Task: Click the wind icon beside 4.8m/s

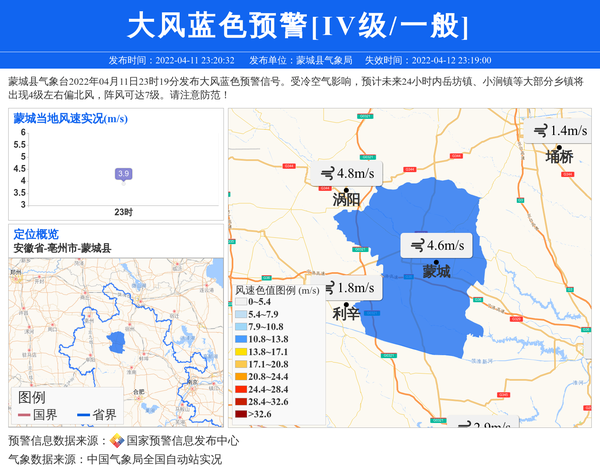Action: pos(327,173)
